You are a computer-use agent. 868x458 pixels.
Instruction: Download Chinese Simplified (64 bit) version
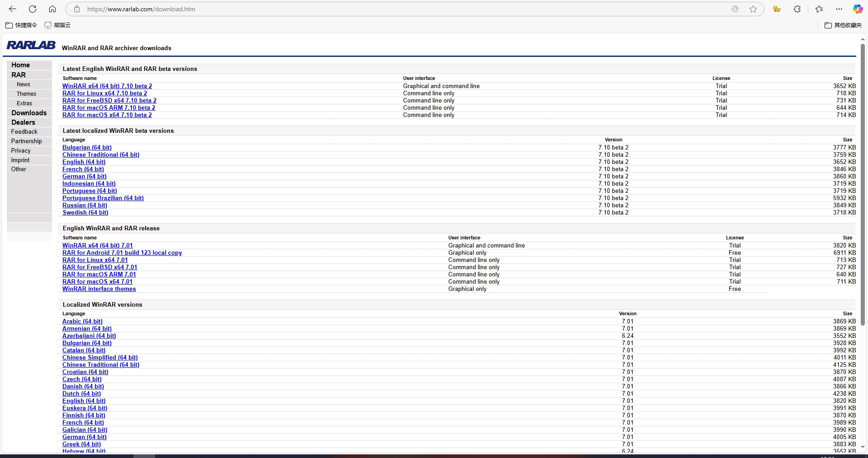[100, 358]
